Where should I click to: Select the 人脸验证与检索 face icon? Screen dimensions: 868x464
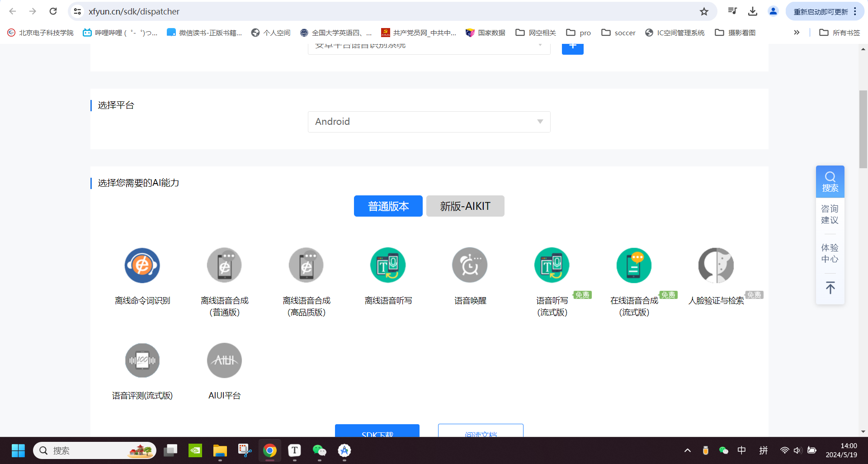(716, 265)
